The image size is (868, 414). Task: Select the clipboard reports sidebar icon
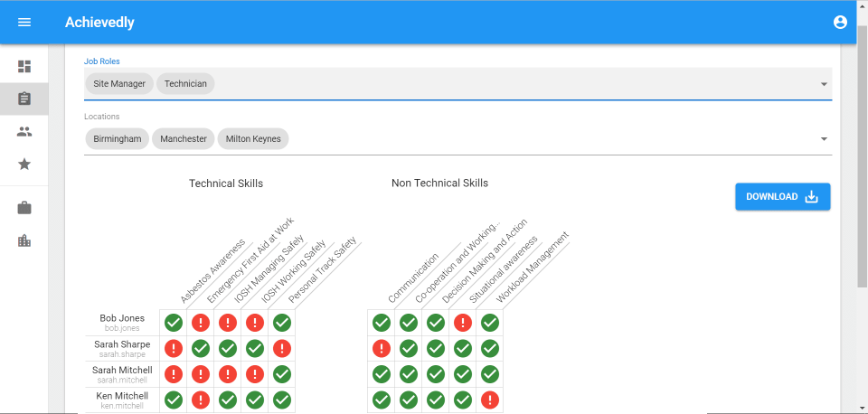click(24, 99)
